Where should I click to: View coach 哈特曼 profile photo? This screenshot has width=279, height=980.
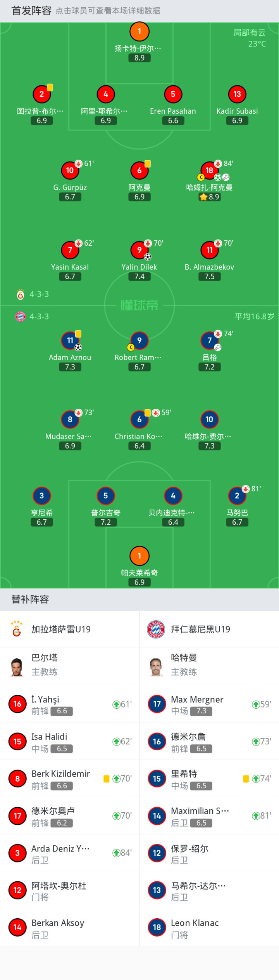pyautogui.click(x=156, y=666)
